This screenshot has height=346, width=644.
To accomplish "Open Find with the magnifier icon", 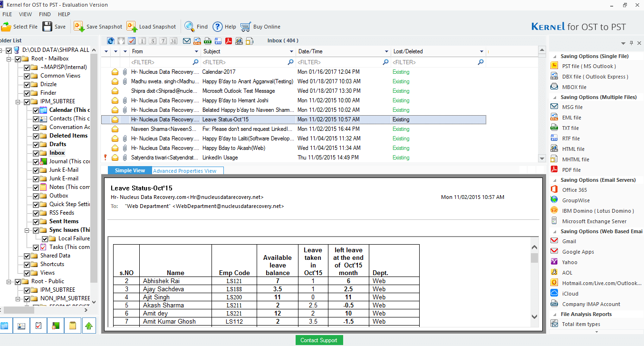I will click(190, 27).
